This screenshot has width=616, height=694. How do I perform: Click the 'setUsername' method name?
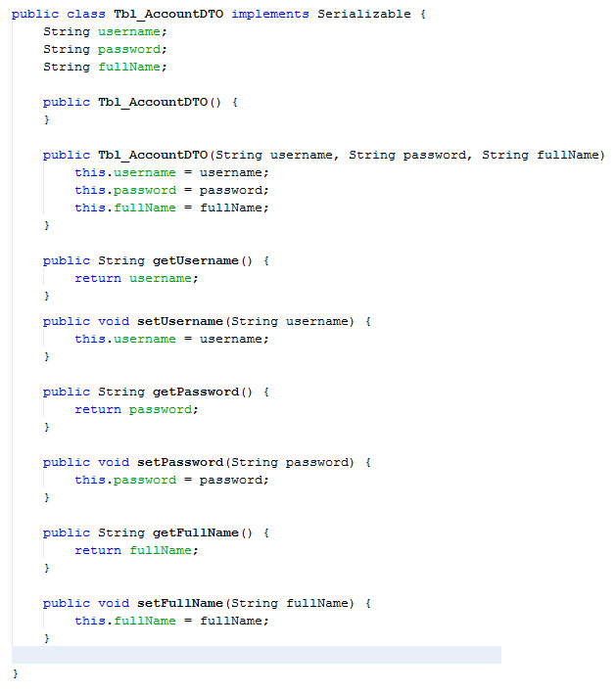[x=180, y=321]
